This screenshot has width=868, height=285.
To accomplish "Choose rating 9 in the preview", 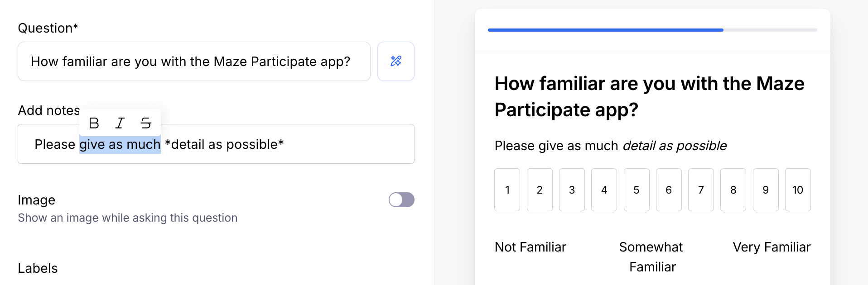I will point(766,190).
